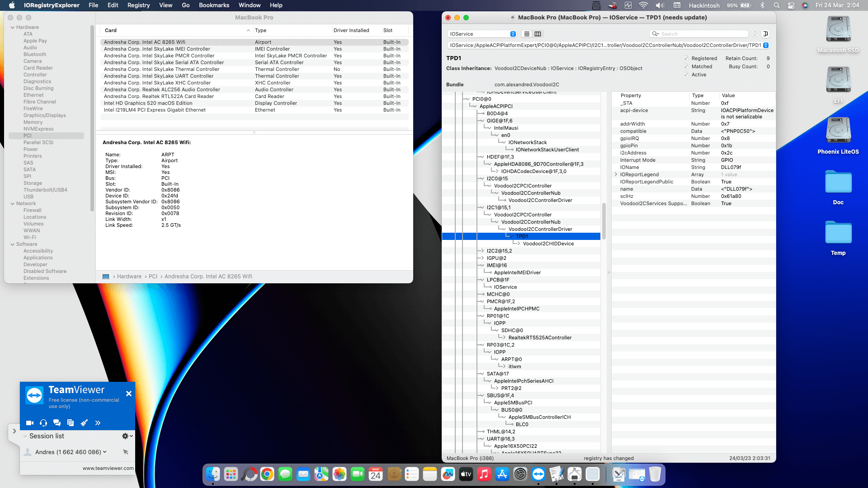Switch IORegistryExplorer to column browser view icon
This screenshot has height=488, width=868.
pos(538,34)
